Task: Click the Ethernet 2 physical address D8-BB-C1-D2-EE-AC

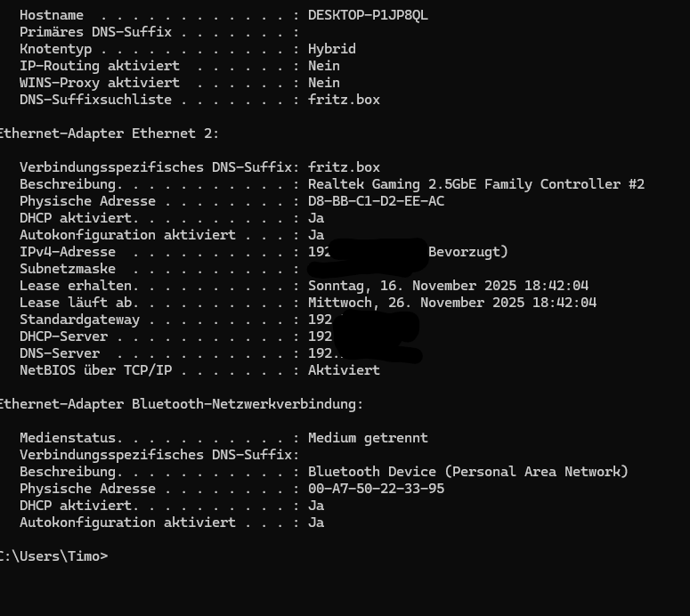Action: point(377,201)
